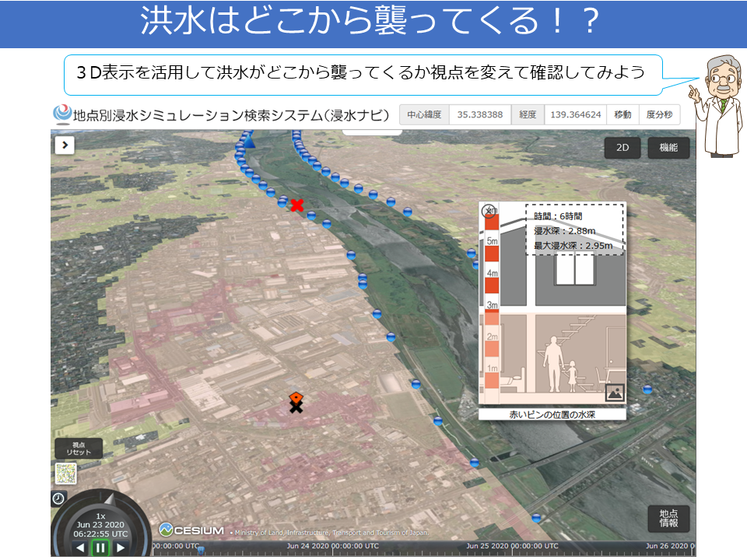This screenshot has height=560, width=747.
Task: Click the latitude field 35.338388
Action: pos(480,115)
